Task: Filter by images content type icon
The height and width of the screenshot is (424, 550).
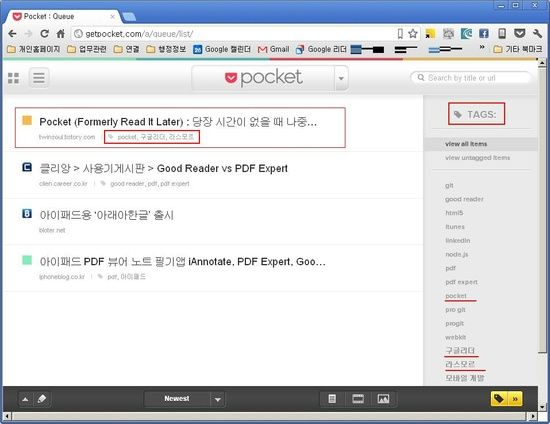Action: pos(383,399)
